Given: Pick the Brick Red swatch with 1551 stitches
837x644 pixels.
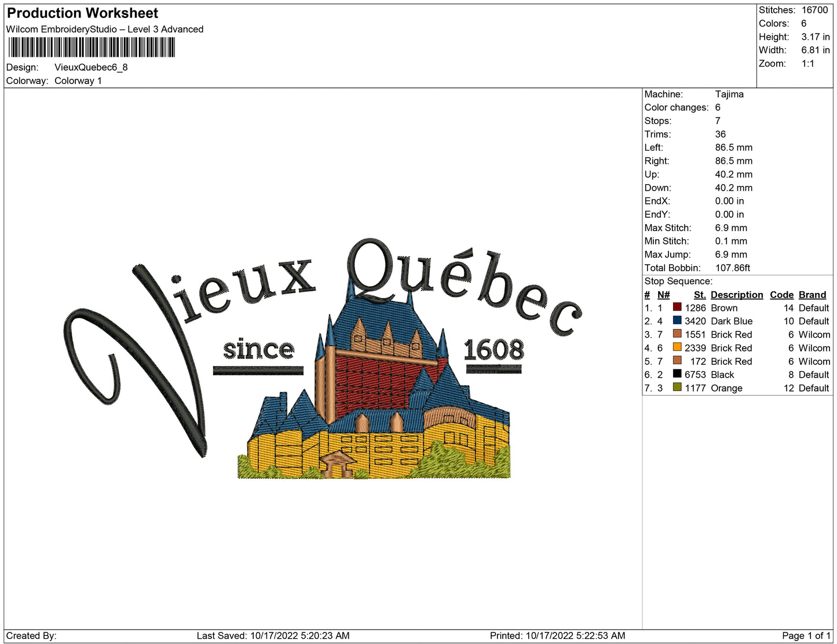Looking at the screenshot, I should 677,334.
